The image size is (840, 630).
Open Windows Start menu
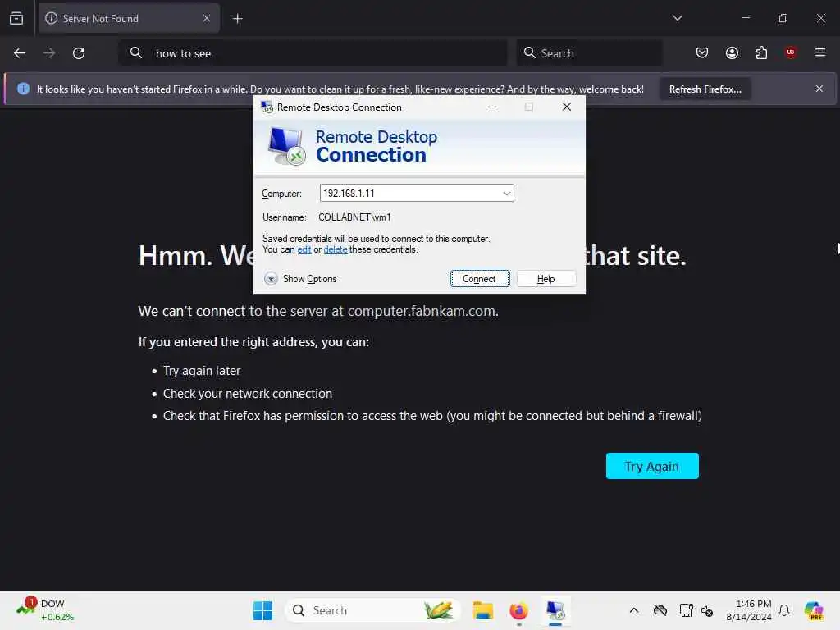click(x=262, y=610)
